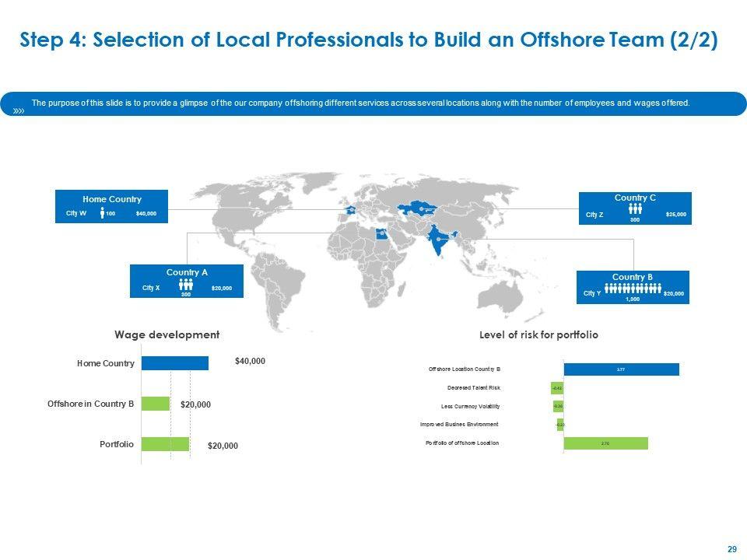The width and height of the screenshot is (747, 560).
Task: Click the 'Improved Business Environment' label
Action: (459, 425)
